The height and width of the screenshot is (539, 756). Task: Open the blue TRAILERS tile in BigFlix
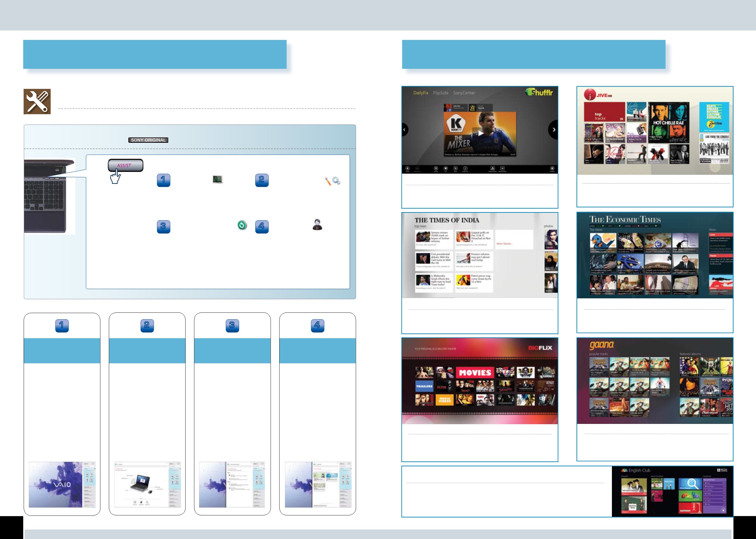(x=424, y=386)
